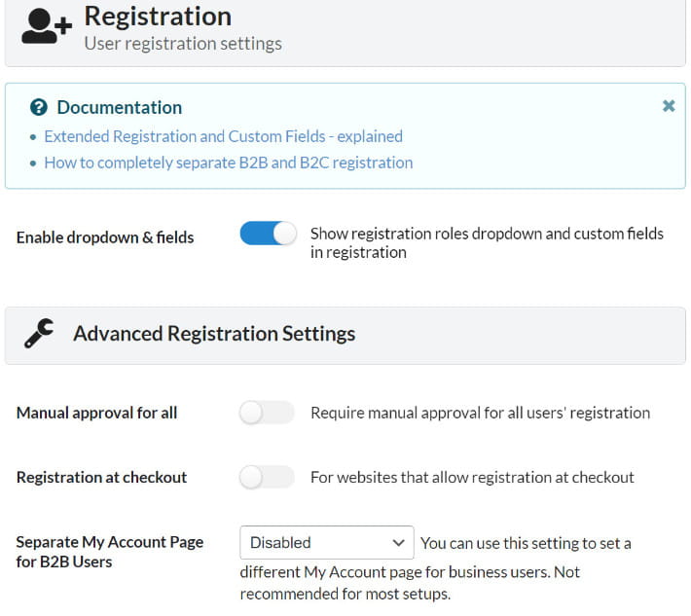Click the Registration at checkout label
Viewport: 691px width, 616px height.
[x=102, y=477]
